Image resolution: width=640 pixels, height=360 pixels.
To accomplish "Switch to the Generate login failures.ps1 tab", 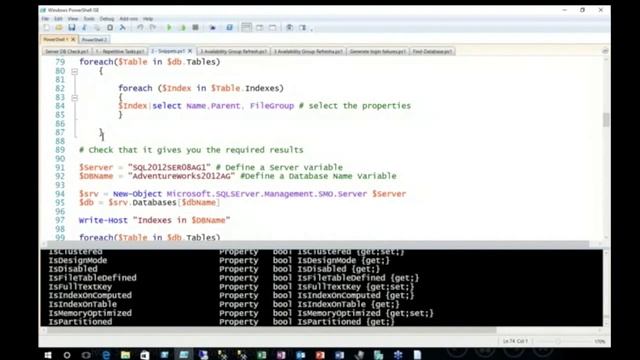I will point(378,52).
